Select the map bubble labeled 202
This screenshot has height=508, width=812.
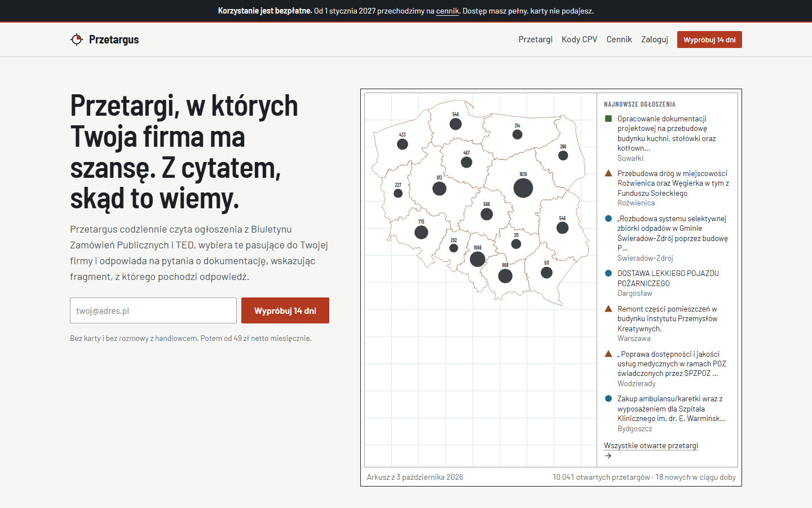click(454, 248)
